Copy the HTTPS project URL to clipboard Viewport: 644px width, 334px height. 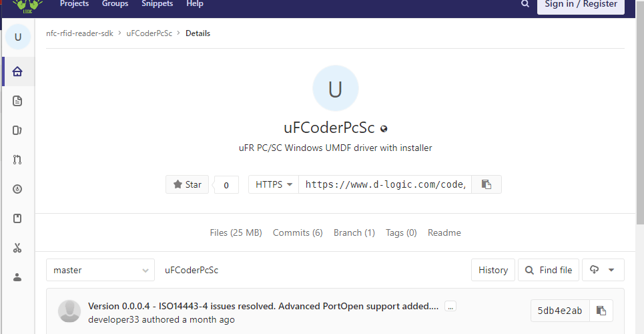point(487,184)
